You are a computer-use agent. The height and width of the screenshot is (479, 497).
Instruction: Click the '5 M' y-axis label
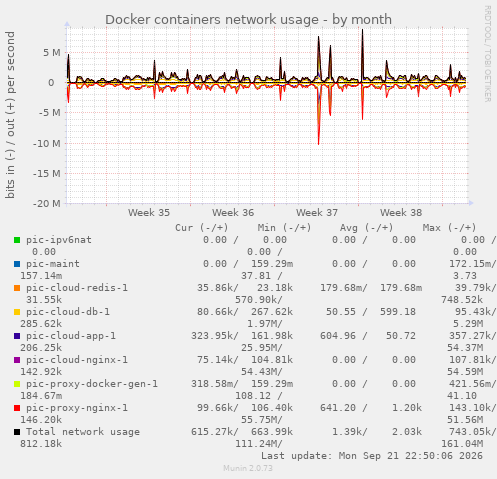(x=52, y=53)
